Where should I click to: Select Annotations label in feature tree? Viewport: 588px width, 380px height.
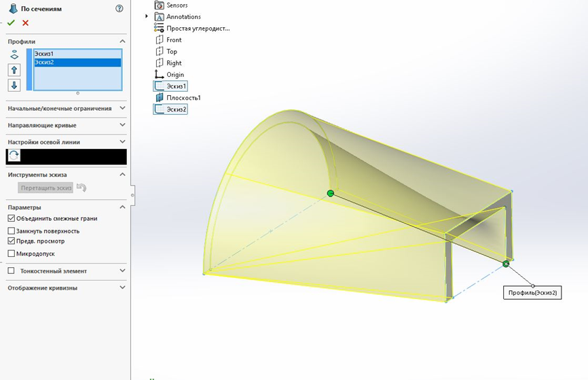tap(183, 17)
